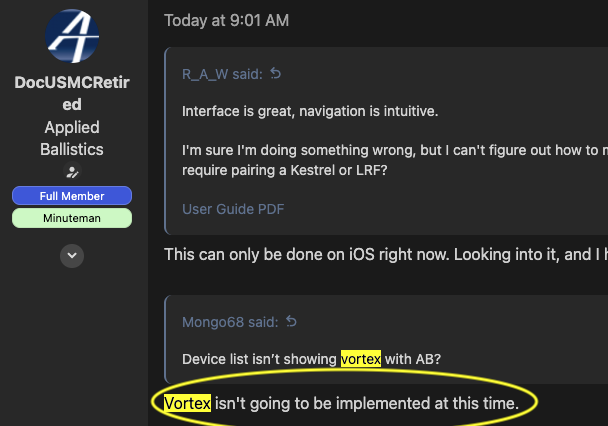Click the Minuteman badge
Image resolution: width=608 pixels, height=426 pixels.
(x=72, y=218)
